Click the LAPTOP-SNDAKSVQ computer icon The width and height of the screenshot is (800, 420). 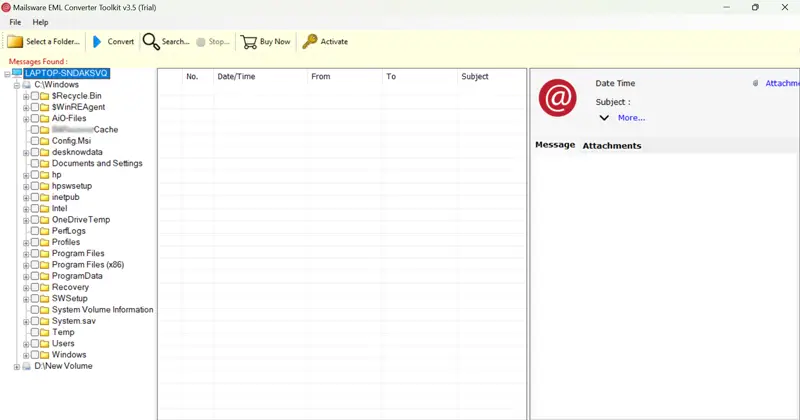pyautogui.click(x=17, y=73)
